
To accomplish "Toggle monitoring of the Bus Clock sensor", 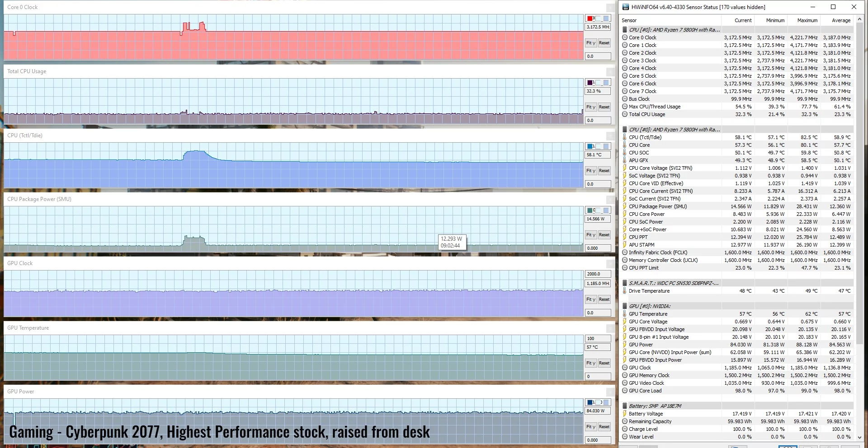I will click(x=625, y=99).
